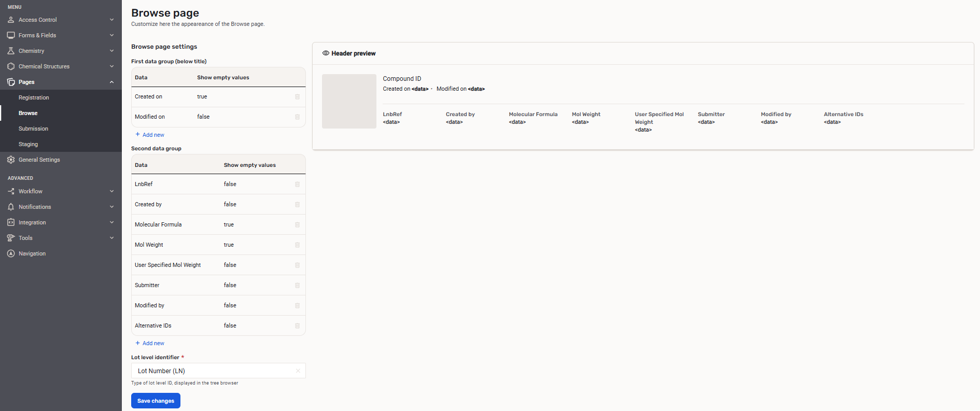The width and height of the screenshot is (980, 411).
Task: Clear the Lot level identifier field
Action: click(x=298, y=371)
